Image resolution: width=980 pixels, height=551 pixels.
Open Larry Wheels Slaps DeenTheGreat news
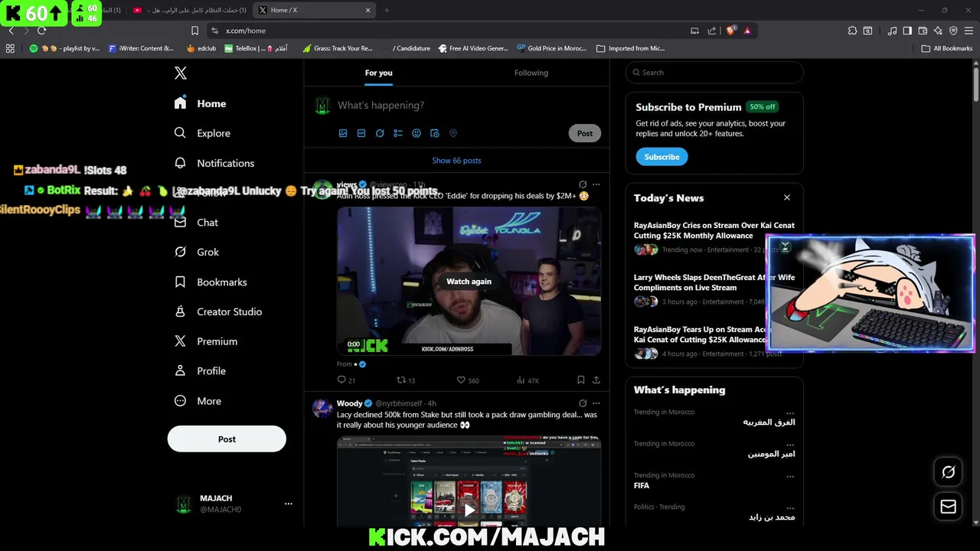tap(714, 282)
